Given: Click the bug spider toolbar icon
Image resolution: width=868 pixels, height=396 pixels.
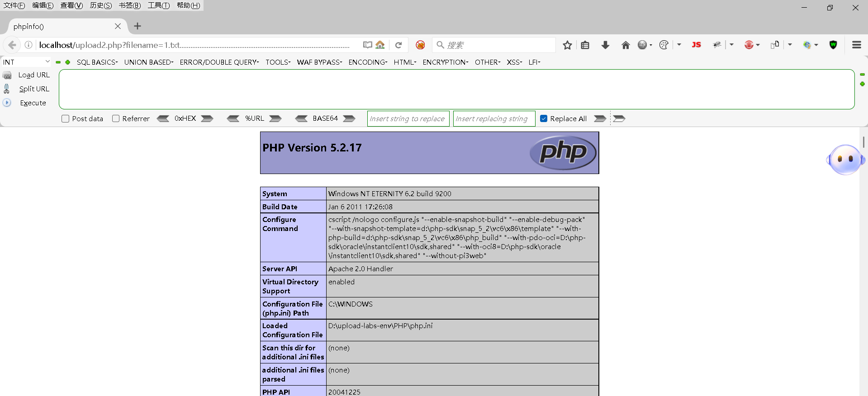Looking at the screenshot, I should pos(717,45).
